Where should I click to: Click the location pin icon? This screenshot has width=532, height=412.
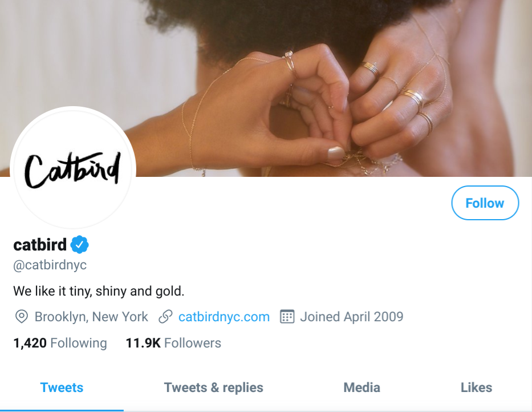pyautogui.click(x=22, y=317)
